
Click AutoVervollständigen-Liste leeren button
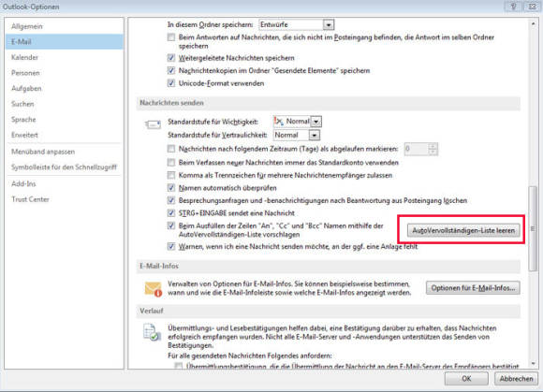point(463,230)
